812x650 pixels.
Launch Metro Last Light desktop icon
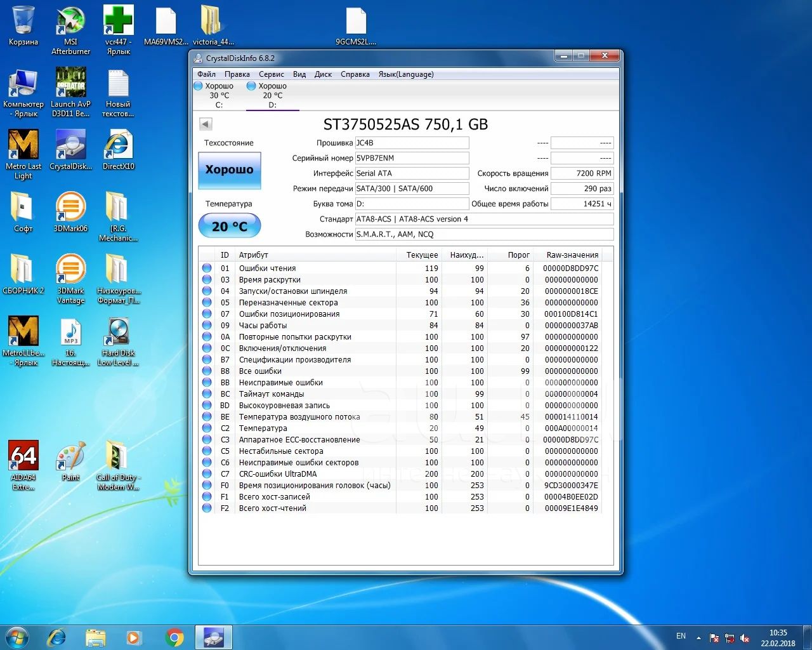23,154
